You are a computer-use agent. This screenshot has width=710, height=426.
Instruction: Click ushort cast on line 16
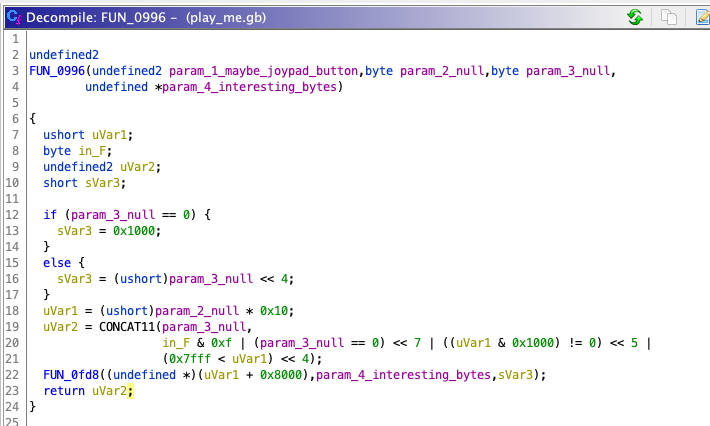point(141,279)
